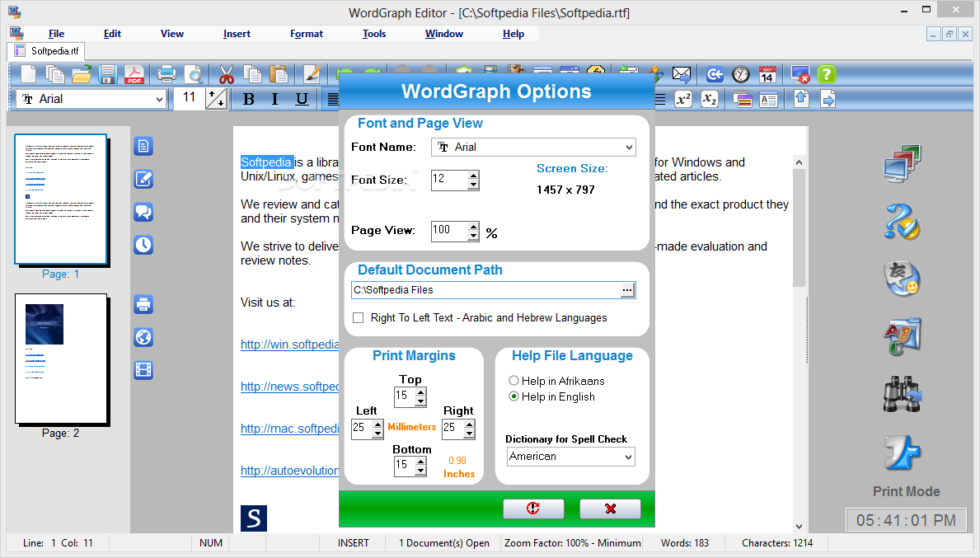Select Help in Afrikaans radio button
This screenshot has height=558, width=980.
tap(513, 381)
